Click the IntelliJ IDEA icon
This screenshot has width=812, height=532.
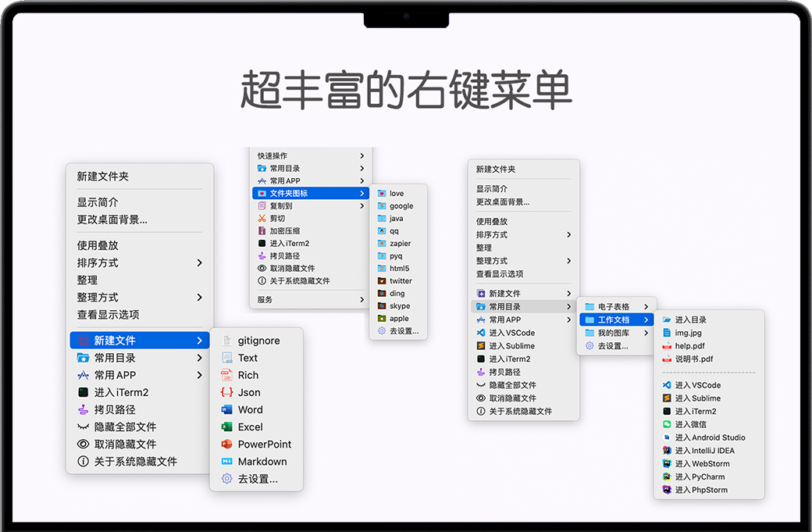click(667, 451)
